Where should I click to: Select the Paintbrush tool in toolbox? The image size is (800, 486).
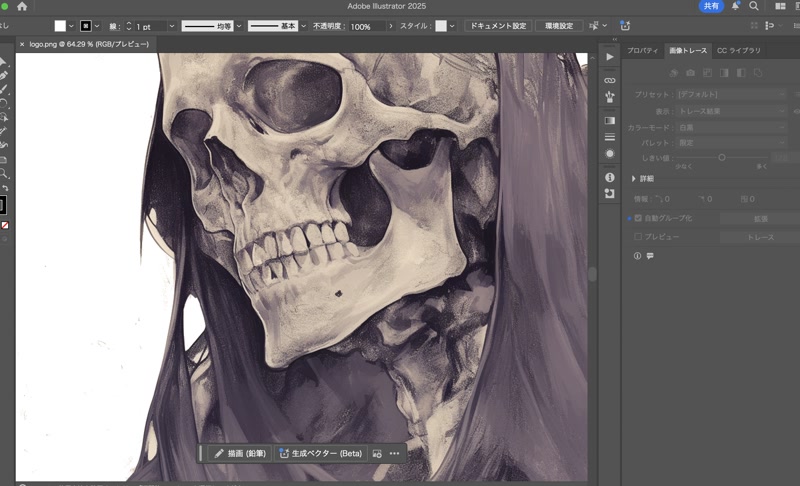tap(4, 89)
